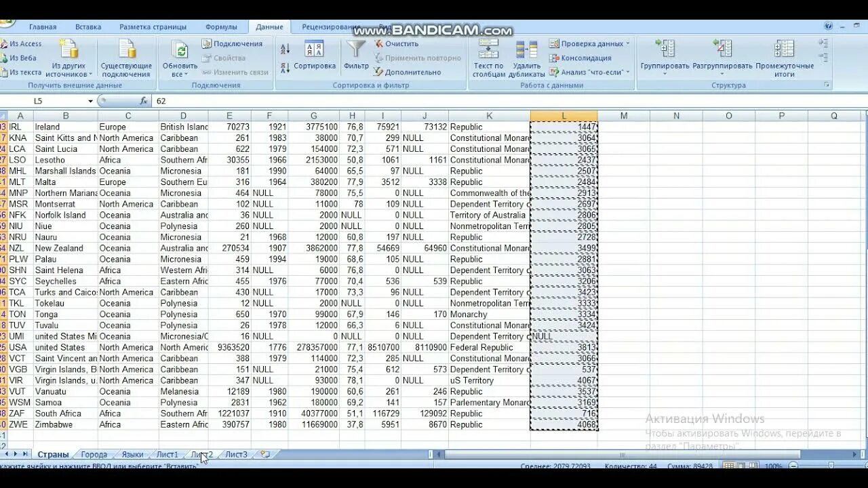The width and height of the screenshot is (868, 488).
Task: Click Применить повторно button
Action: point(417,58)
